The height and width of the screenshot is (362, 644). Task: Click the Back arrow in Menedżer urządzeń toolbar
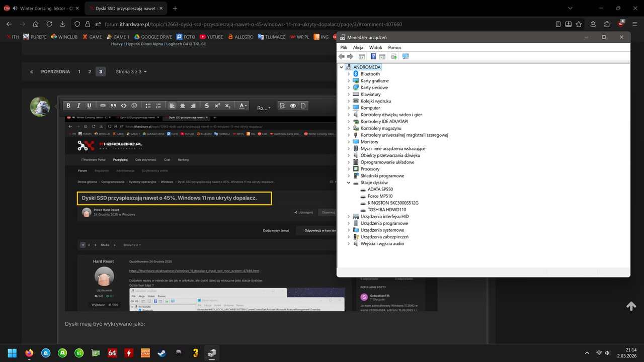pyautogui.click(x=342, y=56)
